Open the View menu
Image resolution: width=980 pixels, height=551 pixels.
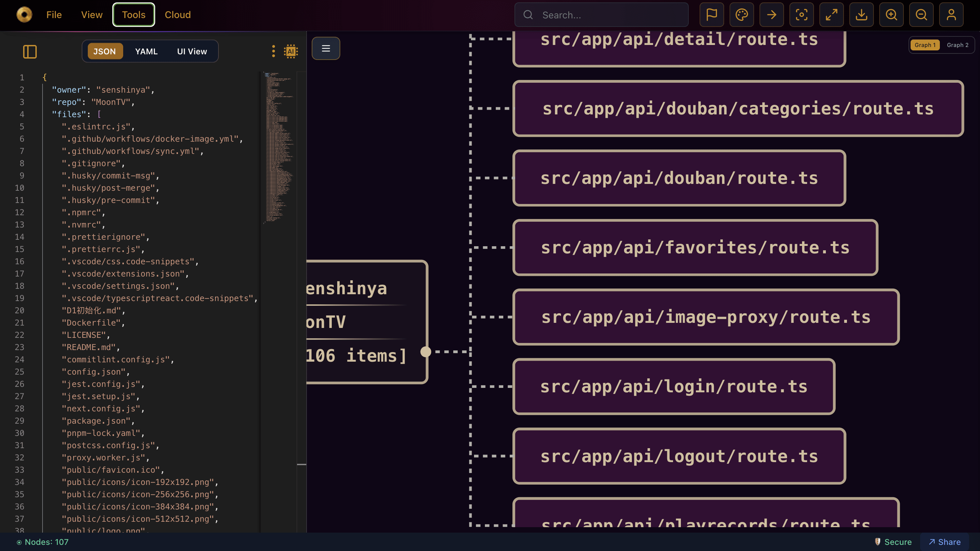click(92, 15)
